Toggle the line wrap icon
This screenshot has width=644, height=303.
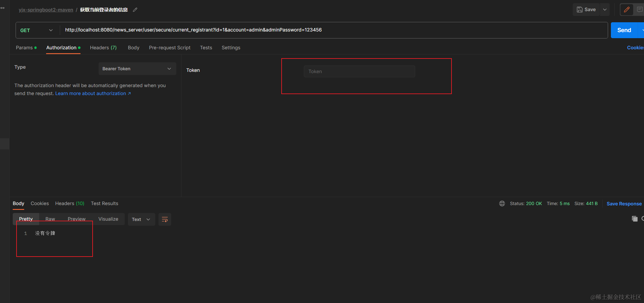point(165,219)
